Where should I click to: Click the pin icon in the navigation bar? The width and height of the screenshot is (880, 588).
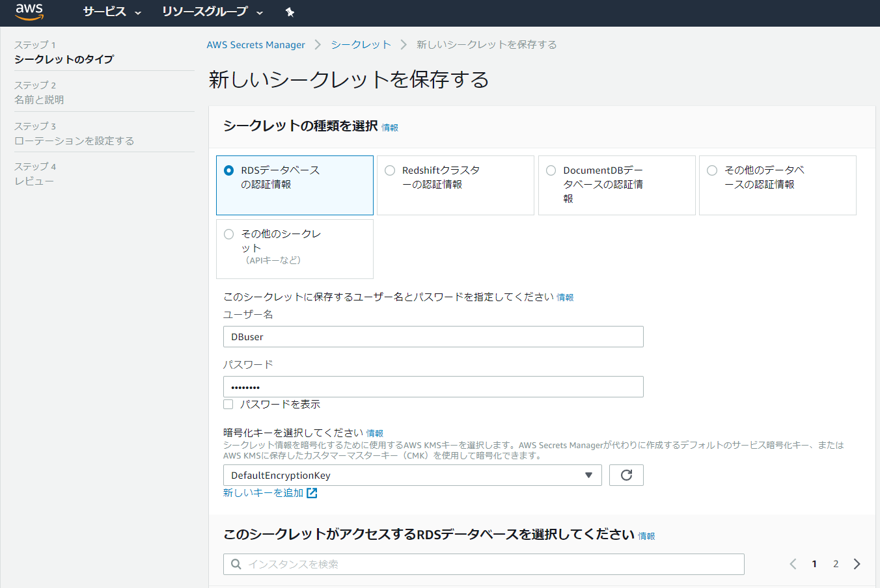tap(290, 12)
